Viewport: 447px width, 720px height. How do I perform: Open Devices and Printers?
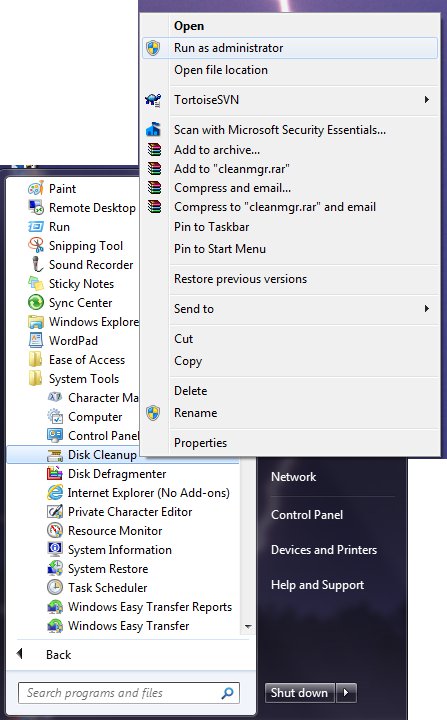[x=324, y=550]
